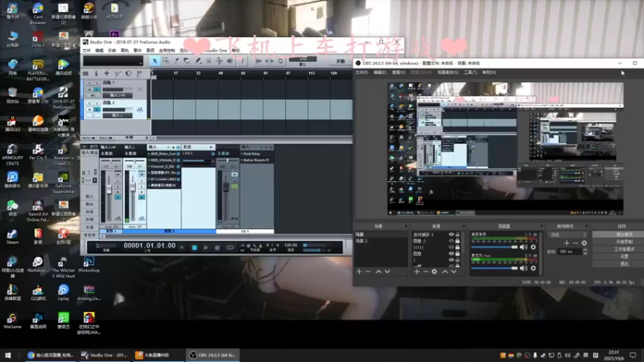Viewport: 644px width, 362px height.
Task: Open last menu in OBS menu bar
Action: pos(489,72)
